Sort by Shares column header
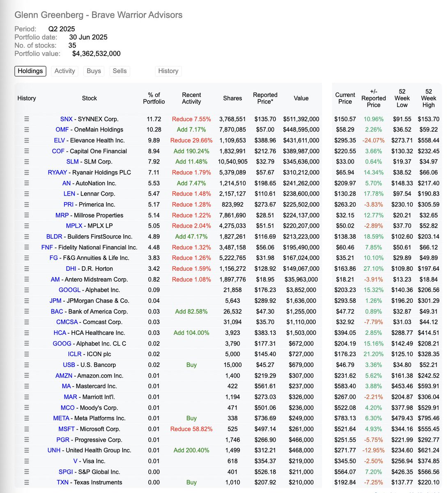Screen dimensions: 448x493 232,98
